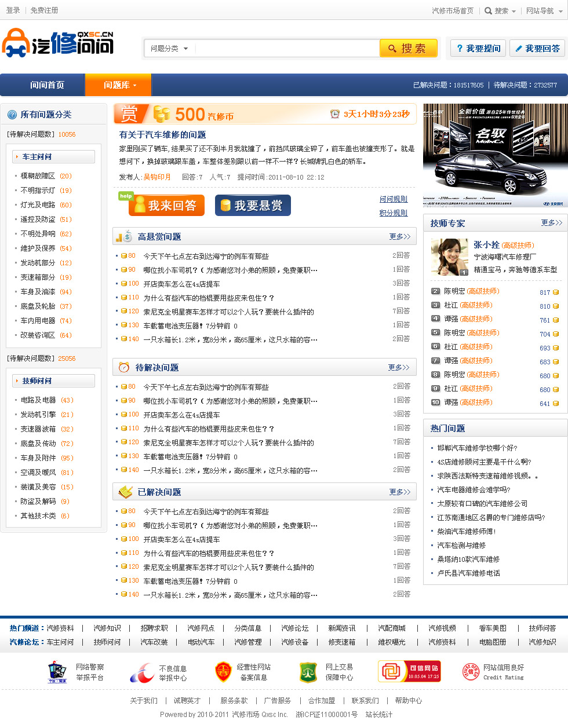
Task: Click the 我要提问 button
Action: pyautogui.click(x=478, y=48)
